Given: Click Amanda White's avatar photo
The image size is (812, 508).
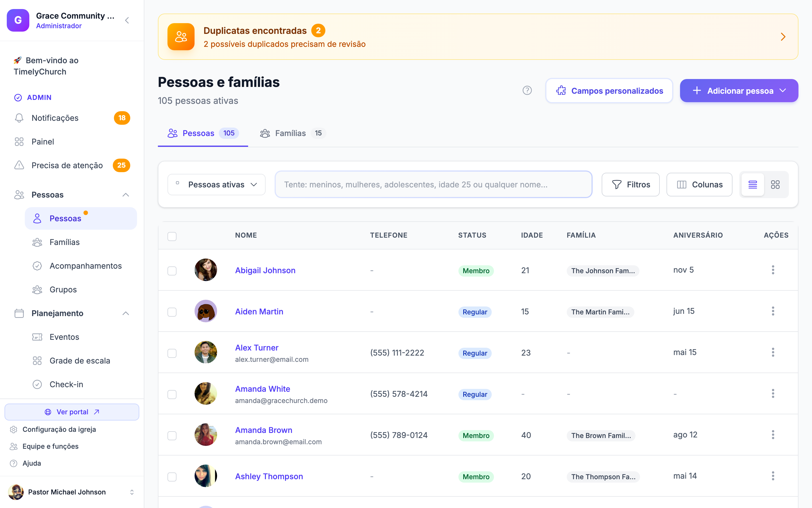Looking at the screenshot, I should coord(206,393).
